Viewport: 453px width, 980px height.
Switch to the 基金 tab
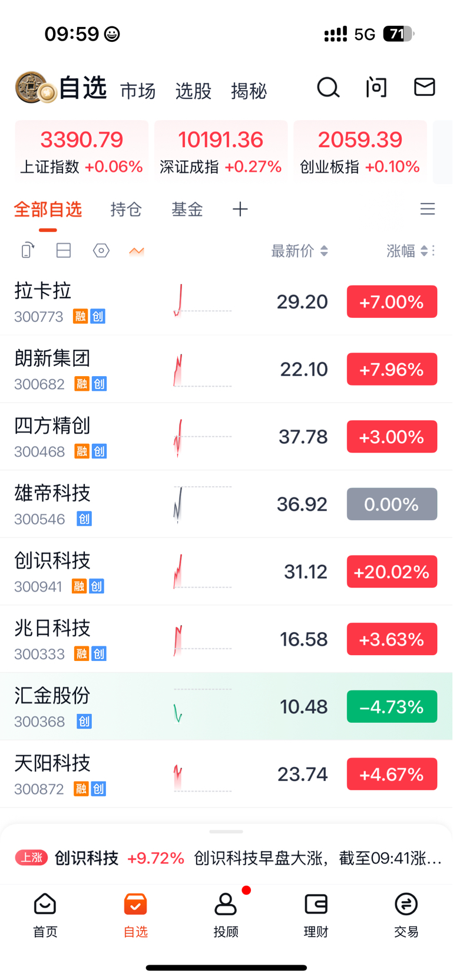187,210
